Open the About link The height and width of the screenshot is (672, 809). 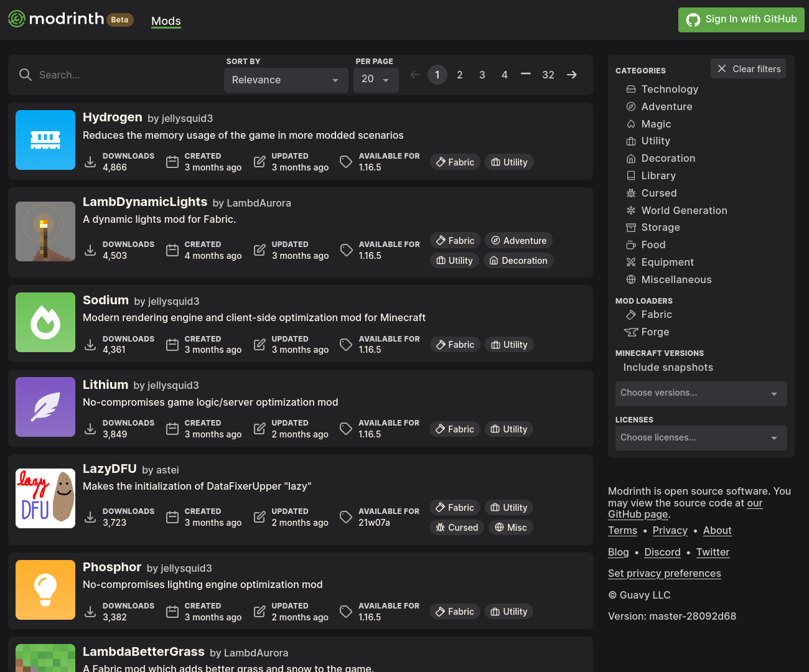[x=717, y=530]
